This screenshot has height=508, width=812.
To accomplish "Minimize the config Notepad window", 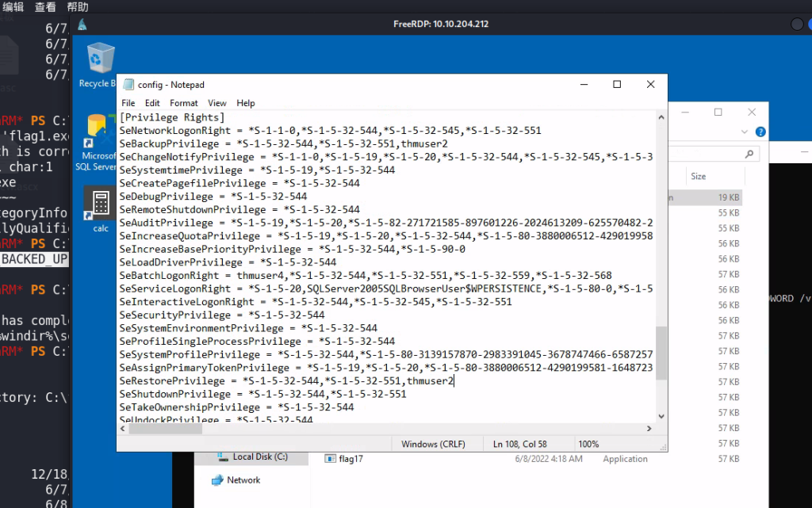I will [x=584, y=84].
